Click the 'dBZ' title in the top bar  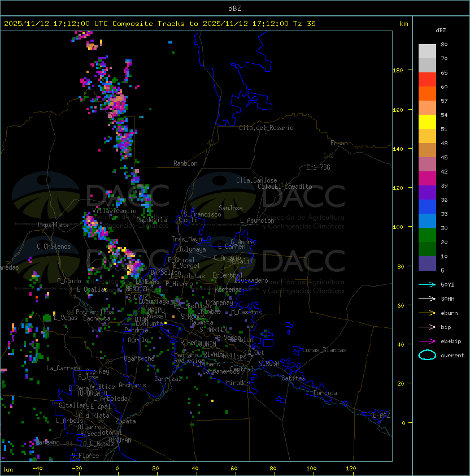(235, 8)
